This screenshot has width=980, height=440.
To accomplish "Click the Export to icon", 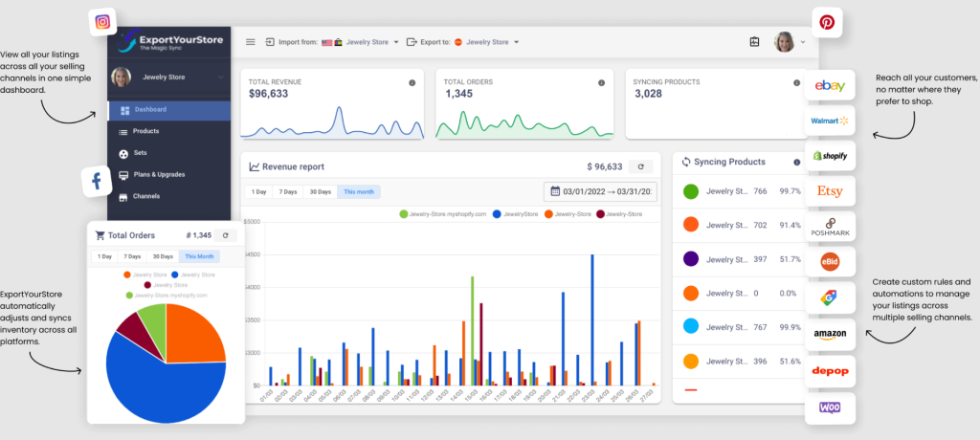I will pyautogui.click(x=412, y=42).
